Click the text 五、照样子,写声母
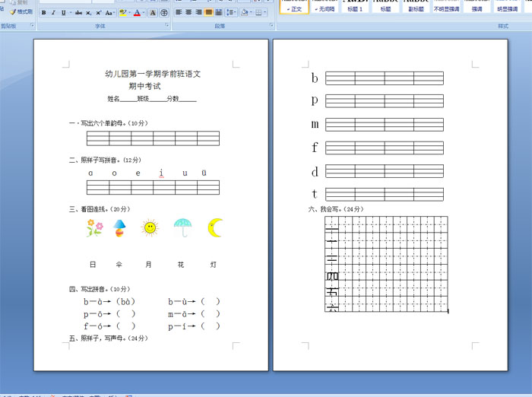This screenshot has height=397, width=532. coord(97,338)
